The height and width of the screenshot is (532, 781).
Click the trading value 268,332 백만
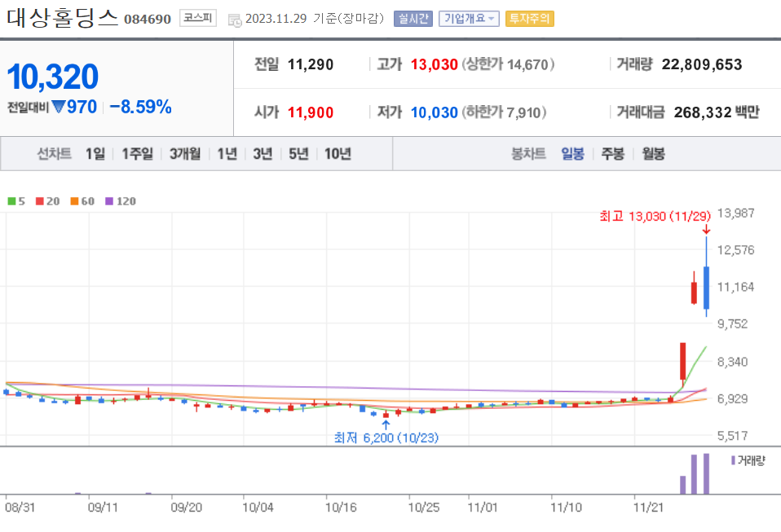point(717,113)
